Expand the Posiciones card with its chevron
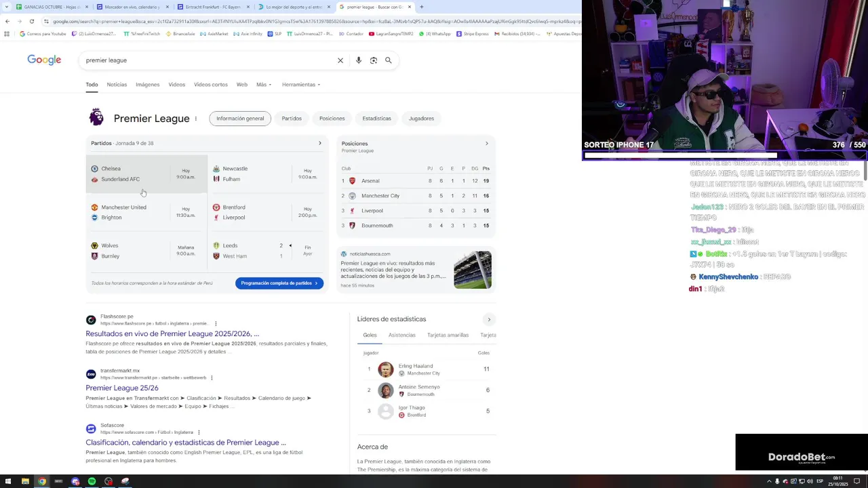The width and height of the screenshot is (868, 488). pyautogui.click(x=486, y=143)
